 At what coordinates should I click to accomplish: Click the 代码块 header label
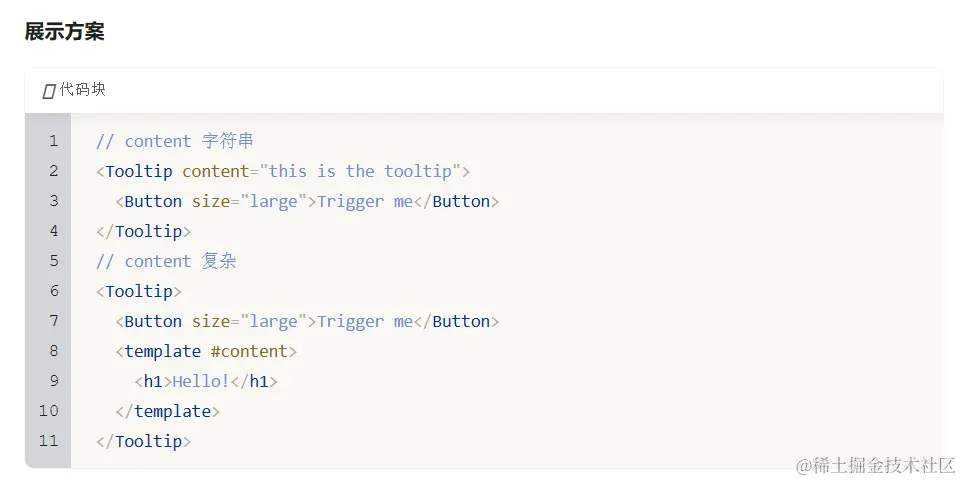(82, 90)
